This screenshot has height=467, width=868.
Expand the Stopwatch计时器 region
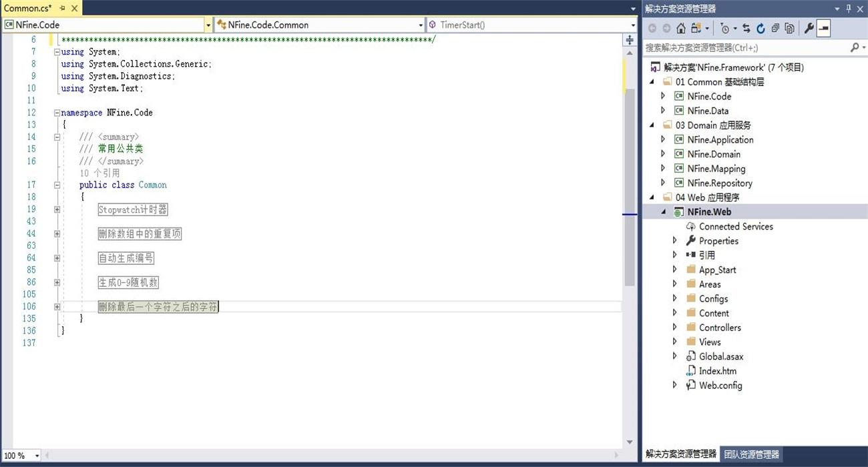coord(57,209)
